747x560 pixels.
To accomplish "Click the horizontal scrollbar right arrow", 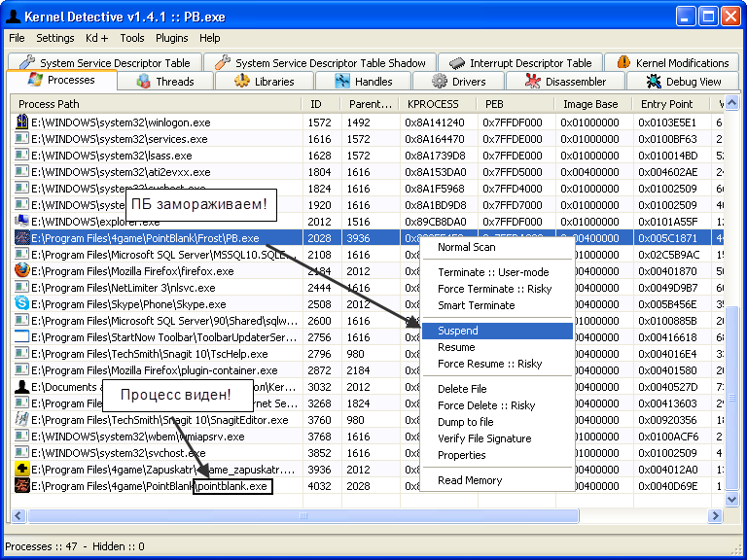I will pos(715,515).
